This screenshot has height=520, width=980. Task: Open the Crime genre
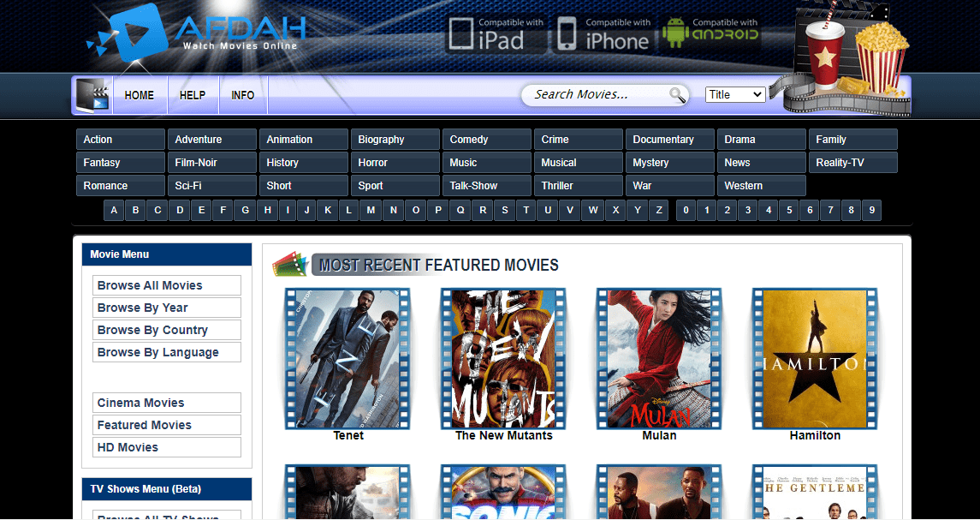(578, 140)
